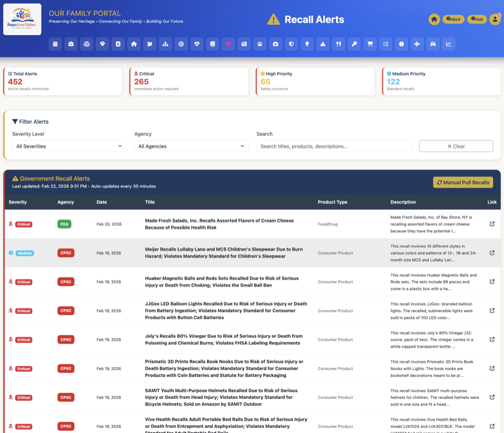Open the shield icon in toolbar
Viewport: 504px width, 433px height.
(x=292, y=44)
